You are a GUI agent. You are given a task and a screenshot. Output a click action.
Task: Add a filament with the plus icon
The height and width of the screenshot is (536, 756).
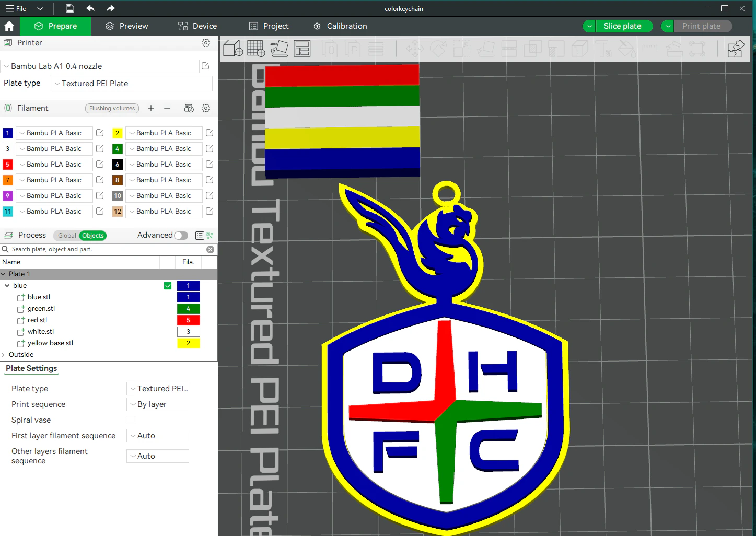(x=151, y=108)
